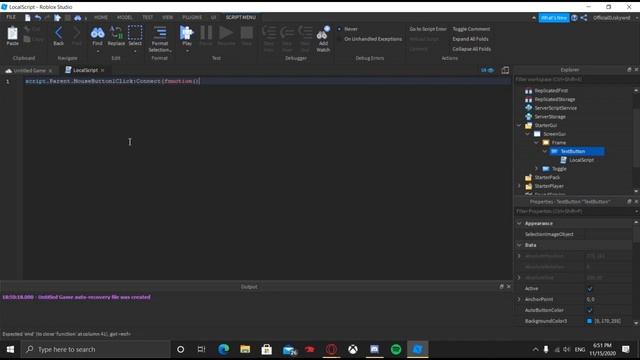Select ServerScriptService in Explorer

pyautogui.click(x=556, y=108)
